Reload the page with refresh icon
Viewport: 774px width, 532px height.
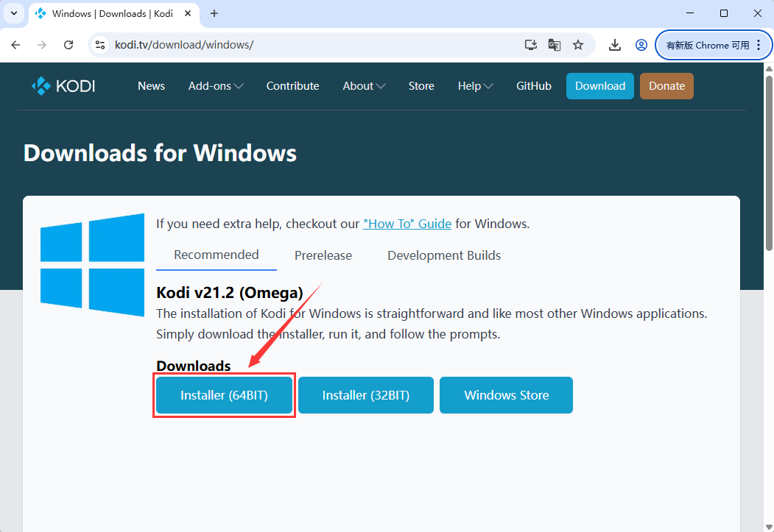(68, 45)
